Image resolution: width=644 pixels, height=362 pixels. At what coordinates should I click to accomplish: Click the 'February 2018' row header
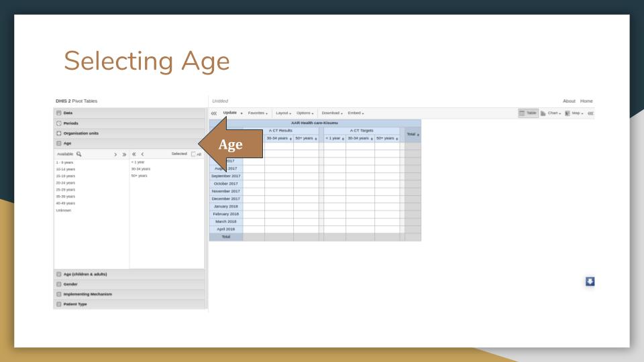click(226, 215)
